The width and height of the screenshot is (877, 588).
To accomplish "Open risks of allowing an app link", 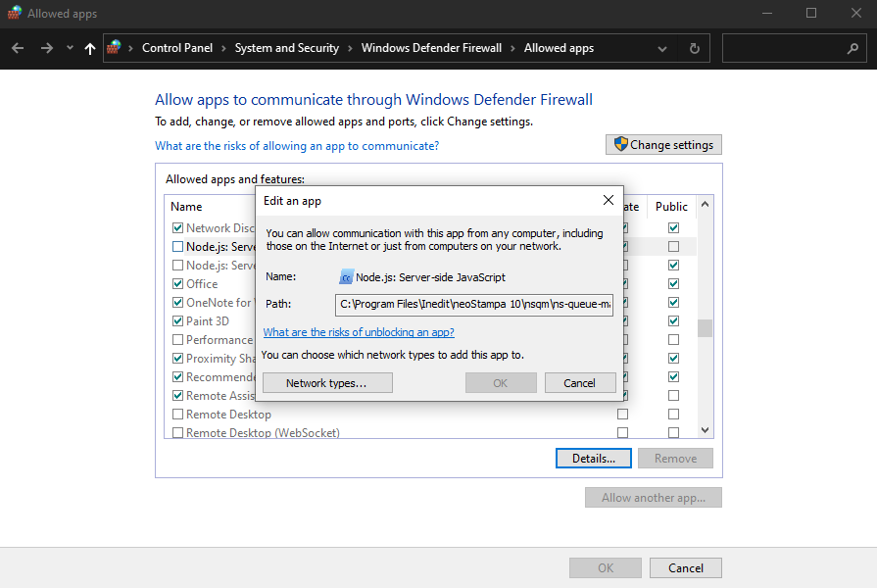I will [297, 146].
